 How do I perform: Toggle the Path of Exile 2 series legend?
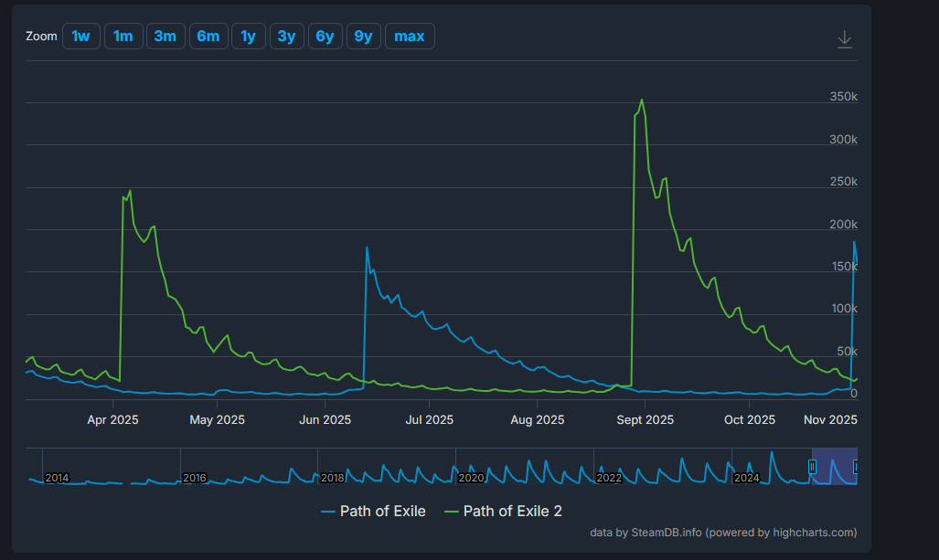503,512
